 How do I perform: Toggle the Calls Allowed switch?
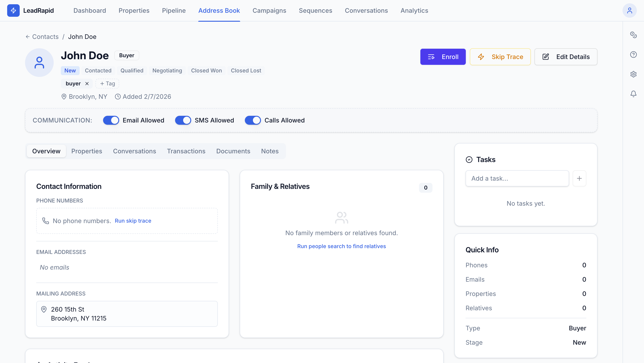point(253,120)
